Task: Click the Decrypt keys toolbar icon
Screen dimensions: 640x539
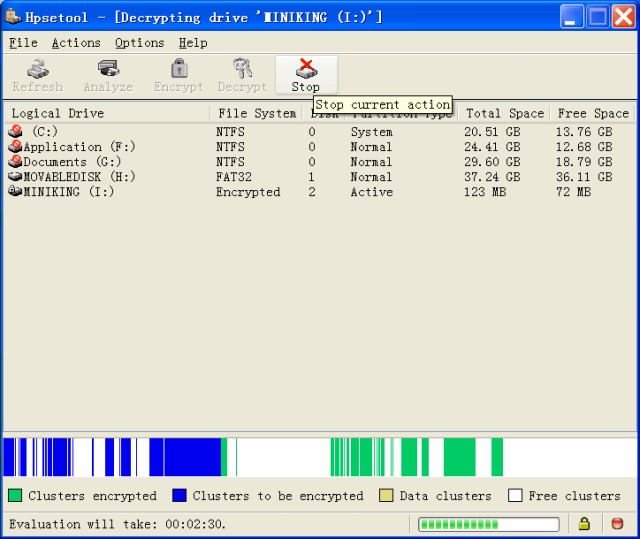Action: (242, 69)
